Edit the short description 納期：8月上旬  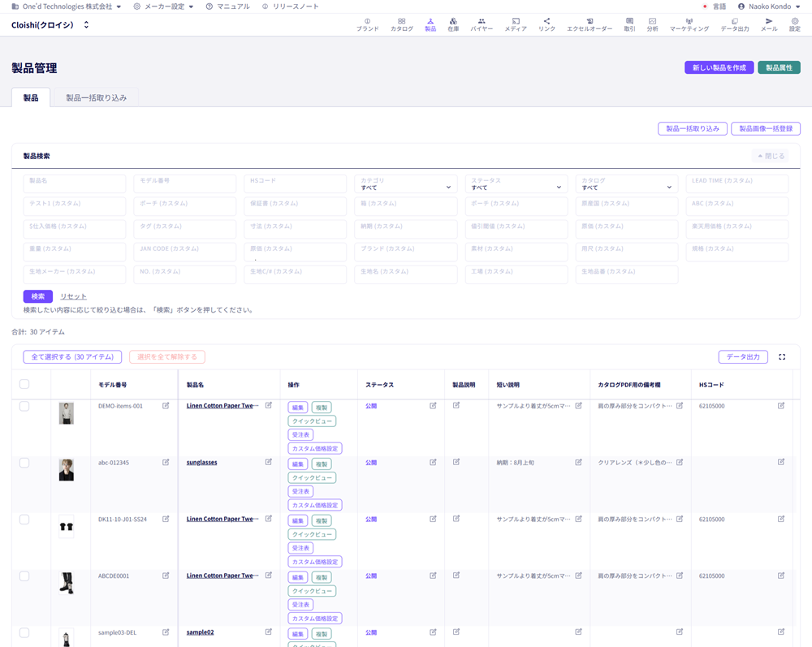click(578, 462)
